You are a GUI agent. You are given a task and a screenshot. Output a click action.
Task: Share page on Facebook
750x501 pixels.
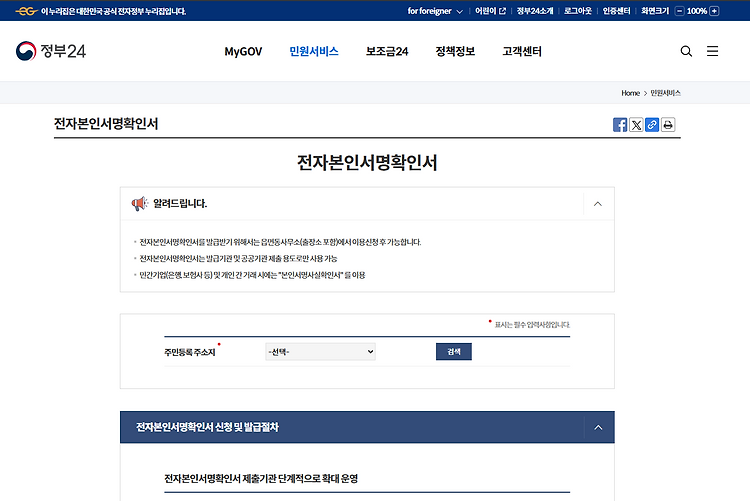click(620, 125)
